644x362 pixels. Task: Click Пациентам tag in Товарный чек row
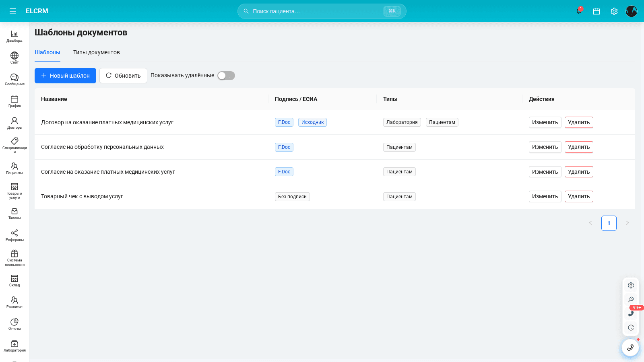(399, 197)
